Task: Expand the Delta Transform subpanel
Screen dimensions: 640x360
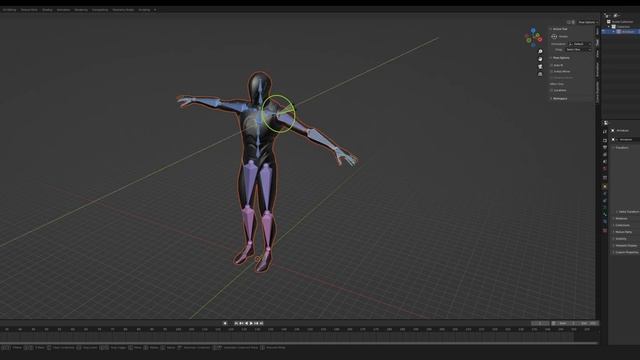Action: pyautogui.click(x=628, y=212)
